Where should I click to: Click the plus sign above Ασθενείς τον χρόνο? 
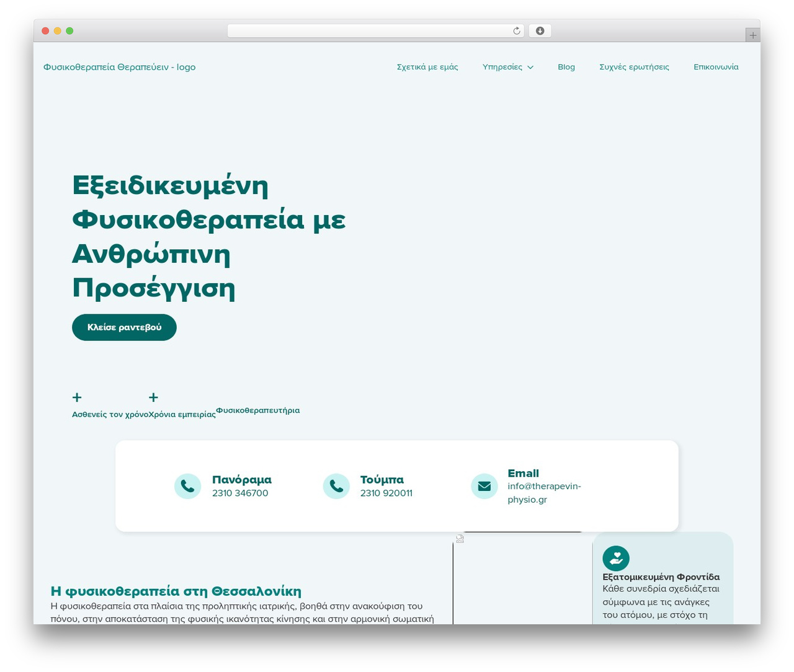(77, 397)
